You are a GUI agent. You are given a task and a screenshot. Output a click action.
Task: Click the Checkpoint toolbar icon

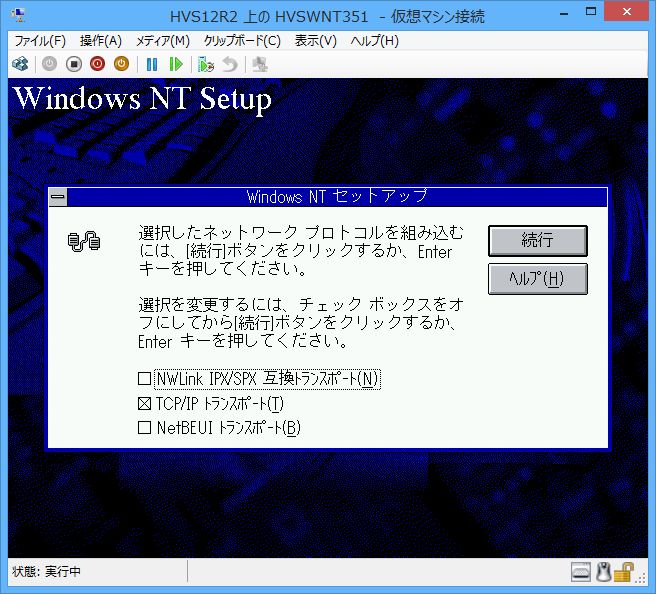click(x=206, y=64)
